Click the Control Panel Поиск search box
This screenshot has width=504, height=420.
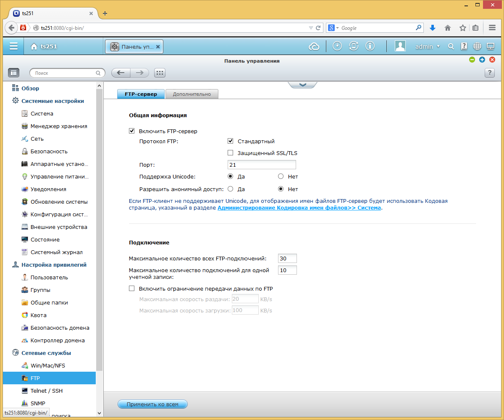67,73
